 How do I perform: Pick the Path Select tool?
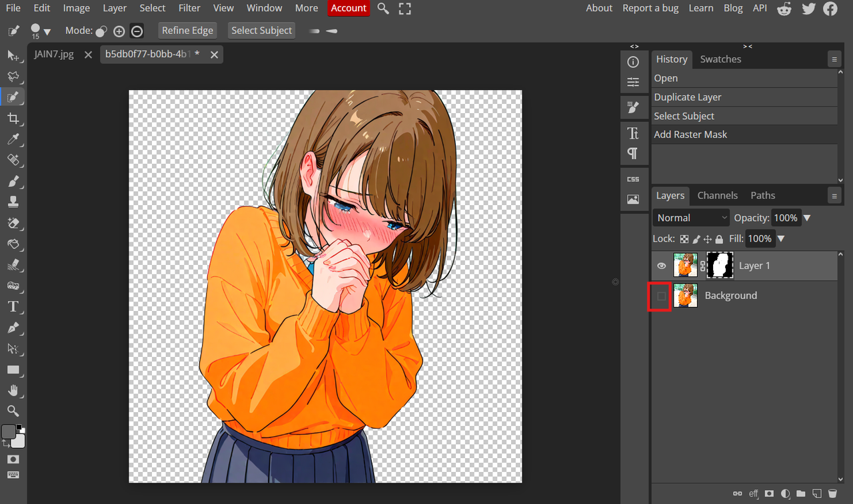click(13, 348)
